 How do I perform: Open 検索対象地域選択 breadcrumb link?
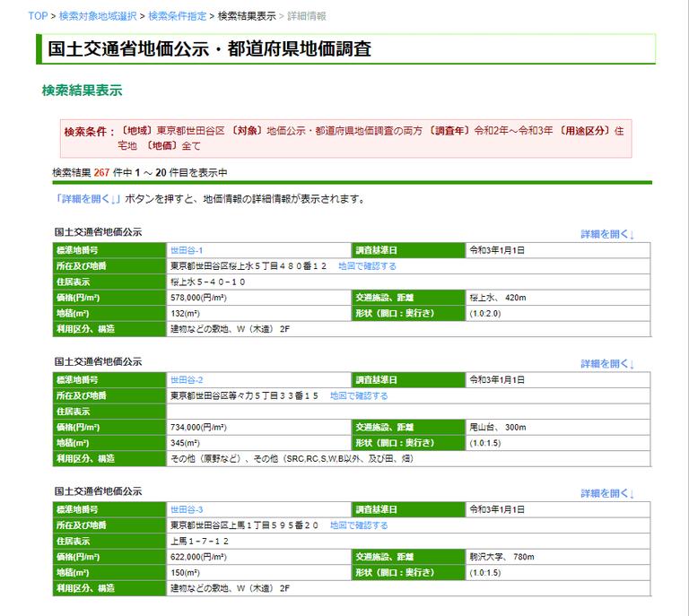pyautogui.click(x=98, y=16)
